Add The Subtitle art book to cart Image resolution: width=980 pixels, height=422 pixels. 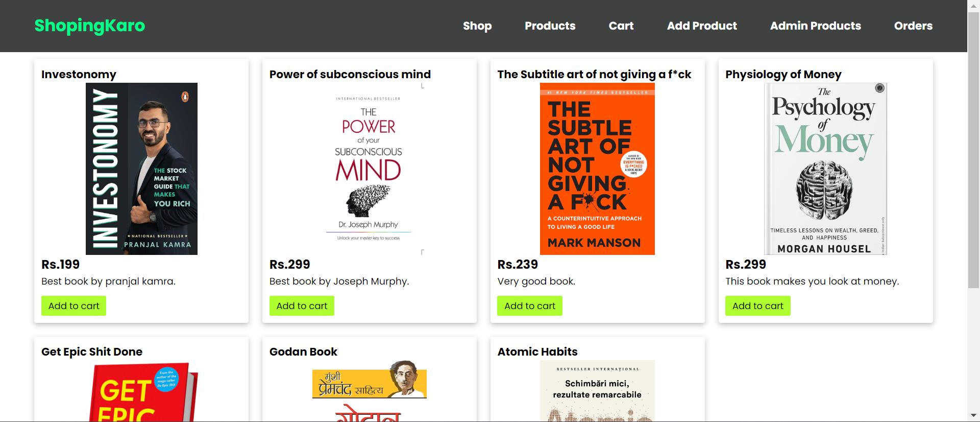530,306
